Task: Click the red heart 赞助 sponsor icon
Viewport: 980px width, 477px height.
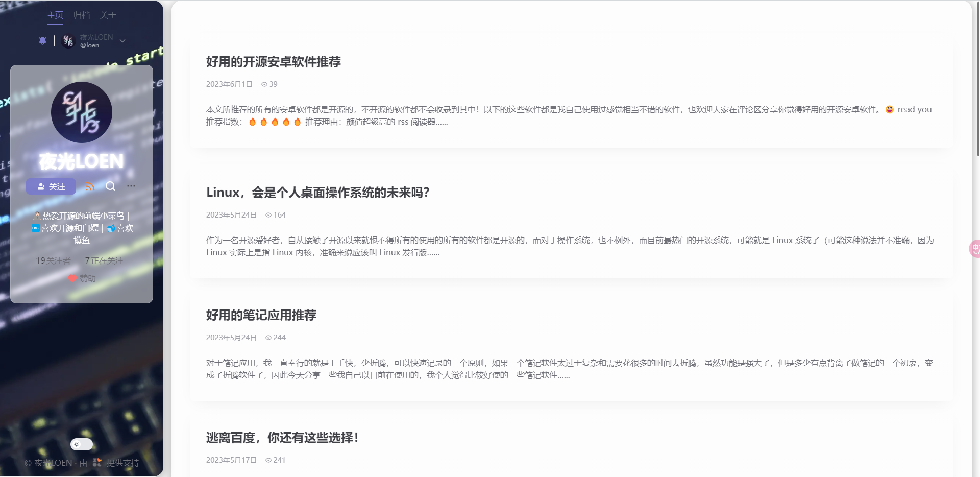Action: point(72,278)
